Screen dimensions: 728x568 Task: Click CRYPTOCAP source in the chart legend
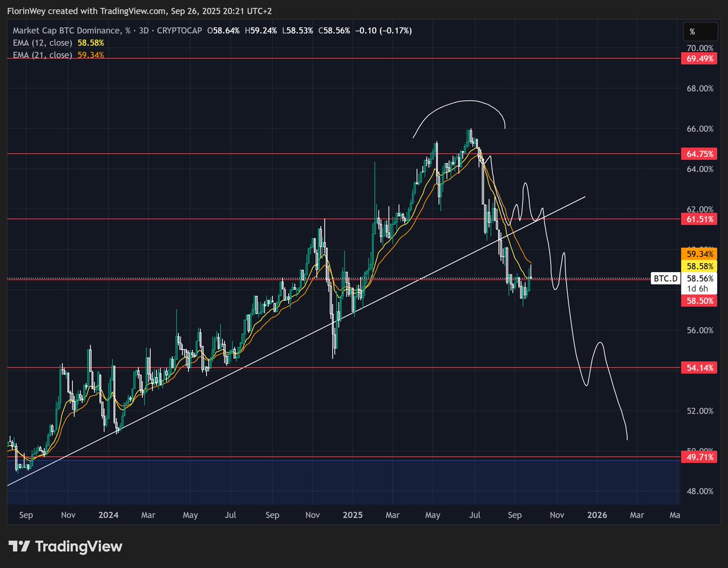pyautogui.click(x=180, y=30)
